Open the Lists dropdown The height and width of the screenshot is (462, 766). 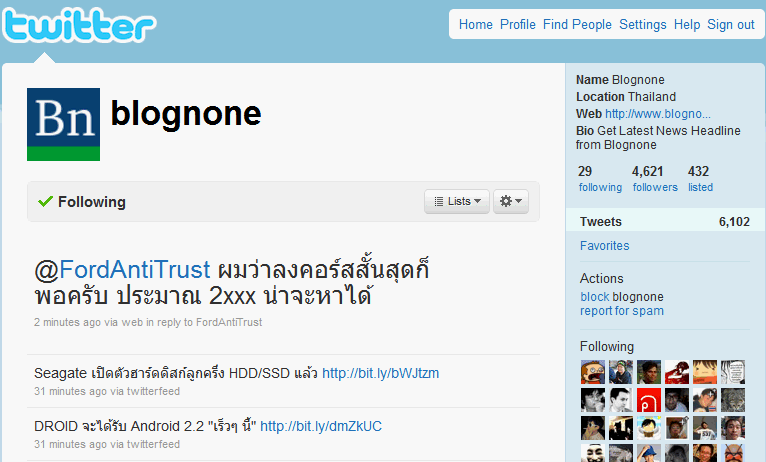457,201
